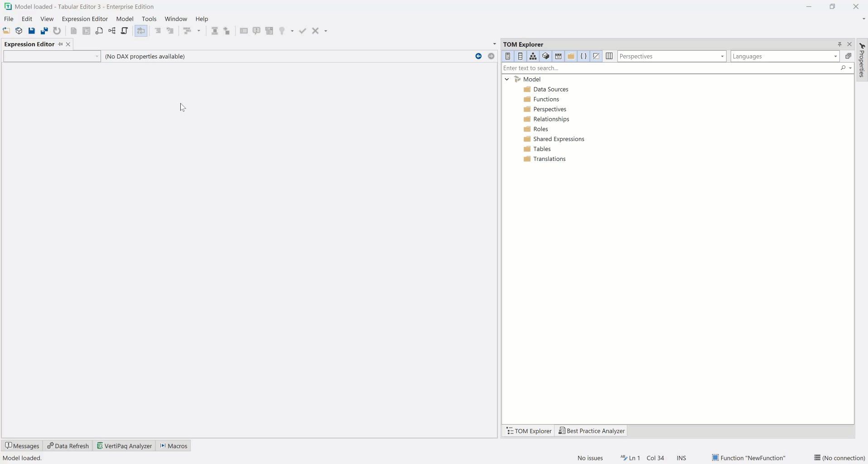Open the diagram hierarchy toolbar icon
The width and height of the screenshot is (868, 464).
112,31
